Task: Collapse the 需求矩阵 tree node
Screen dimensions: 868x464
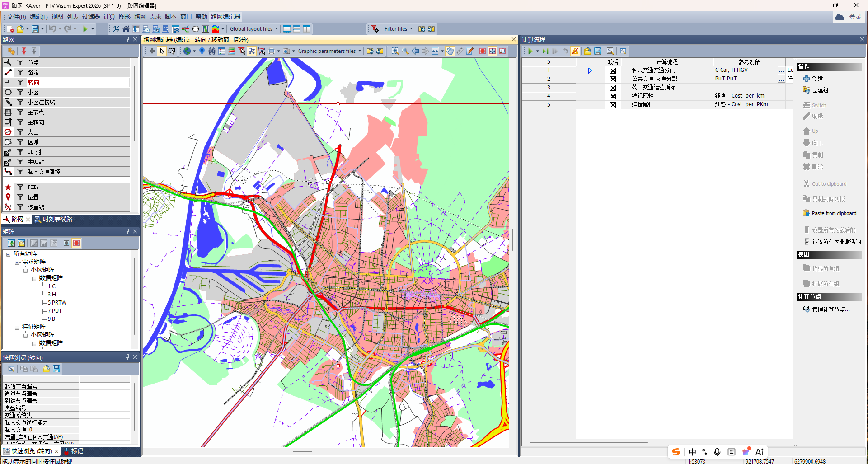Action: coord(17,262)
